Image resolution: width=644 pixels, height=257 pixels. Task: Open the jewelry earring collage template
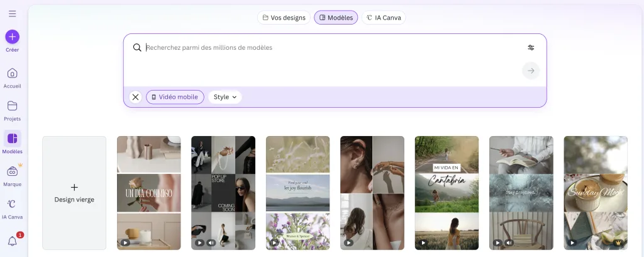(x=372, y=193)
